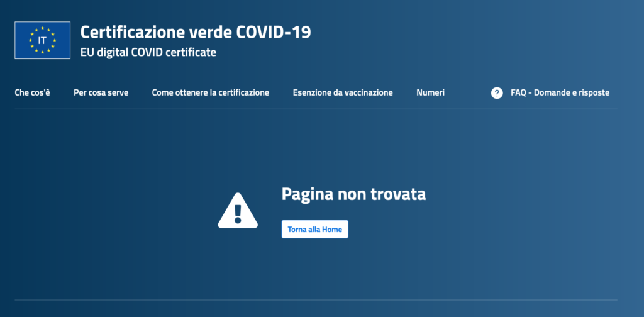
Task: Open Come ottenere la certificazione page
Action: click(x=210, y=92)
